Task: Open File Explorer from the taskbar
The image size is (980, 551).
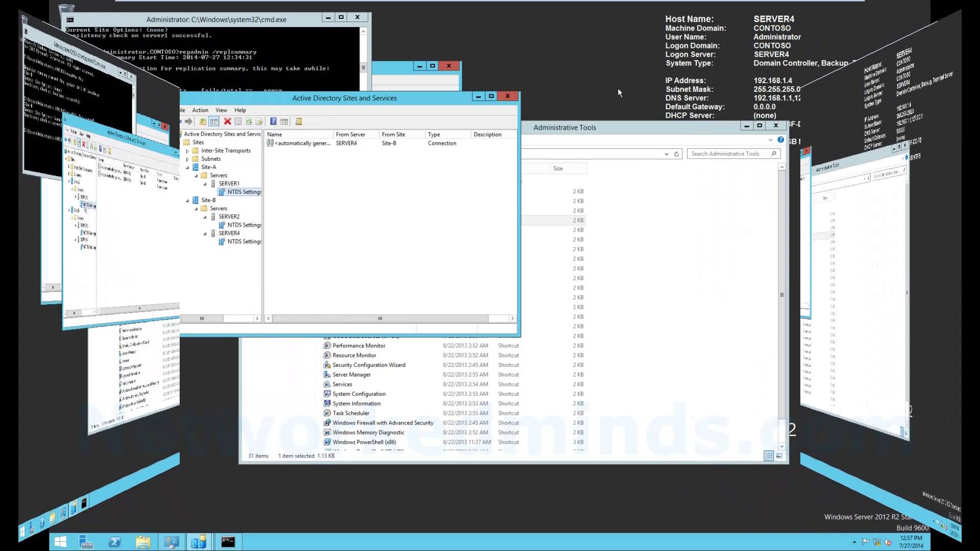Action: coord(143,542)
